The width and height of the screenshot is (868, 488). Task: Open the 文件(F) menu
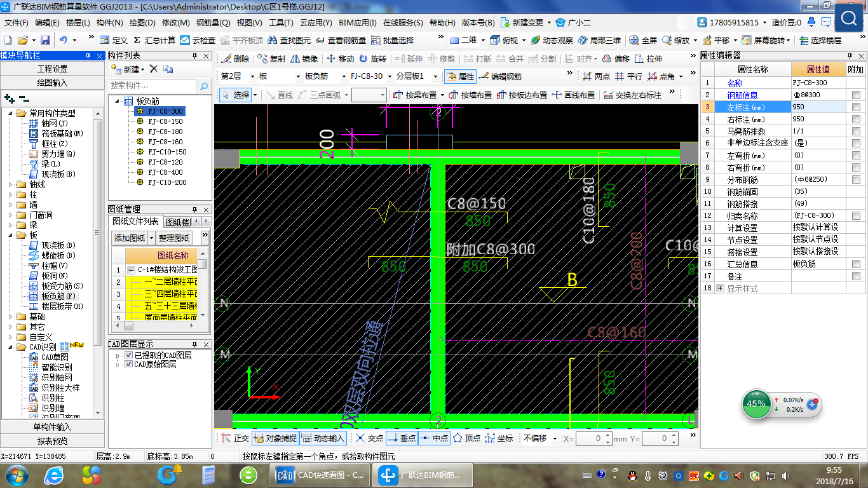pyautogui.click(x=17, y=22)
